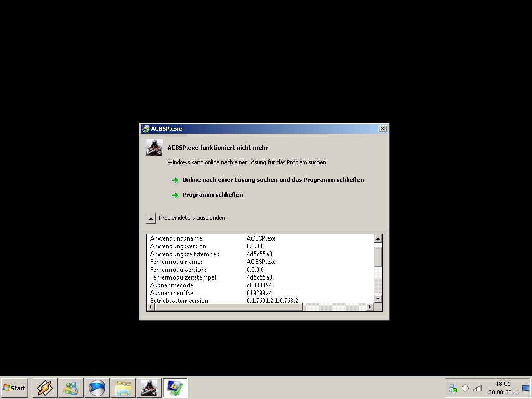This screenshot has height=399, width=532.
Task: Open Windows Live Messenger taskbar icon
Action: pyautogui.click(x=71, y=388)
